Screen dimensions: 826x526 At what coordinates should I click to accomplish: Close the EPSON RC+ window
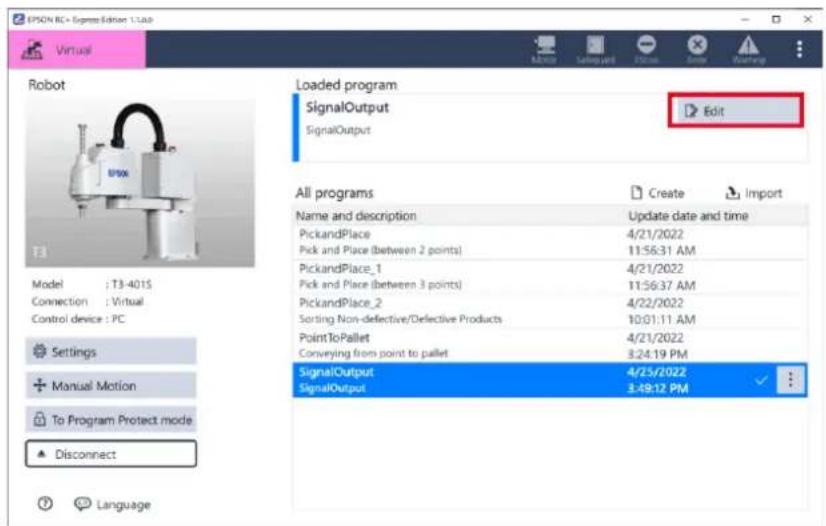(808, 19)
